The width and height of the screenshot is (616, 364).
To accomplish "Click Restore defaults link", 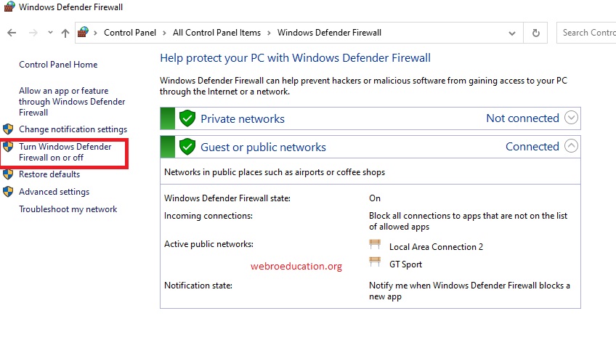I will [49, 174].
